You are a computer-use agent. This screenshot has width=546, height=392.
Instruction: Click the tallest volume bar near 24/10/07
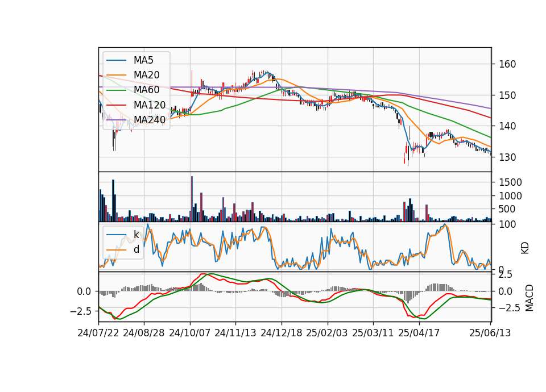click(x=192, y=199)
